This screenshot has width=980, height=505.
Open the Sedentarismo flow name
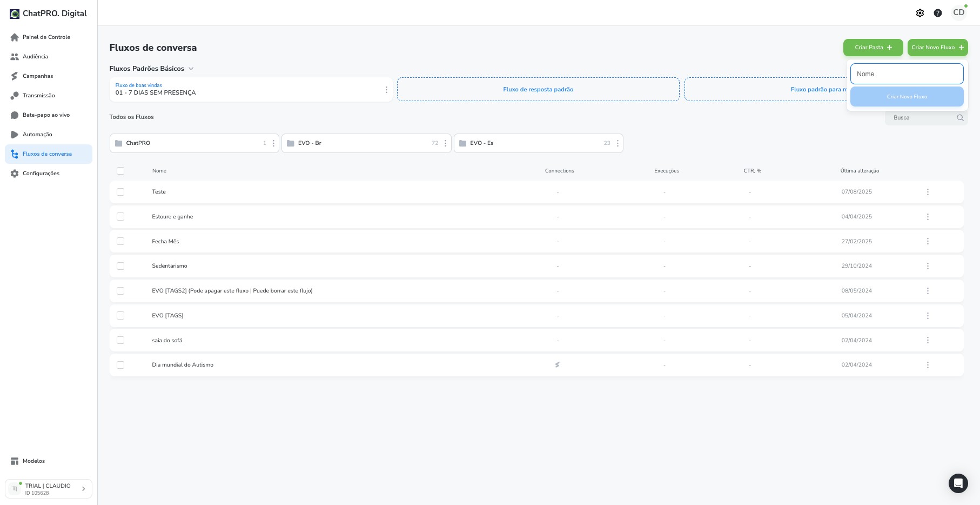coord(170,266)
